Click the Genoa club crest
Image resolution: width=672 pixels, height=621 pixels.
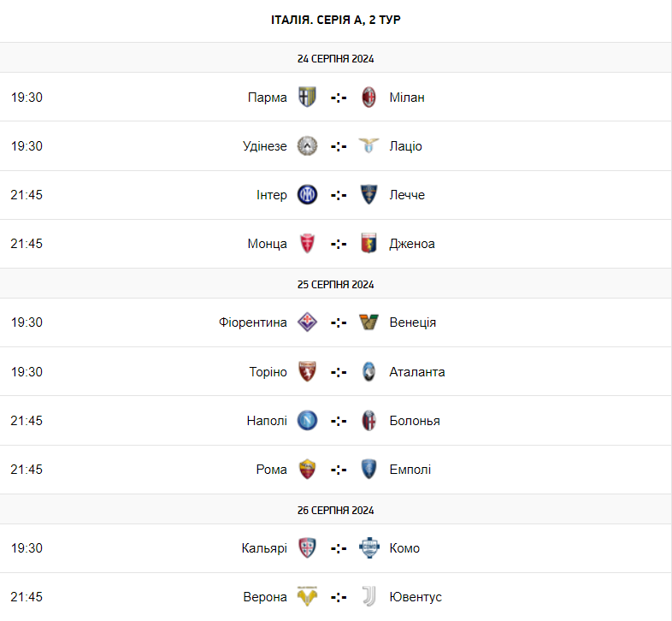(x=369, y=244)
